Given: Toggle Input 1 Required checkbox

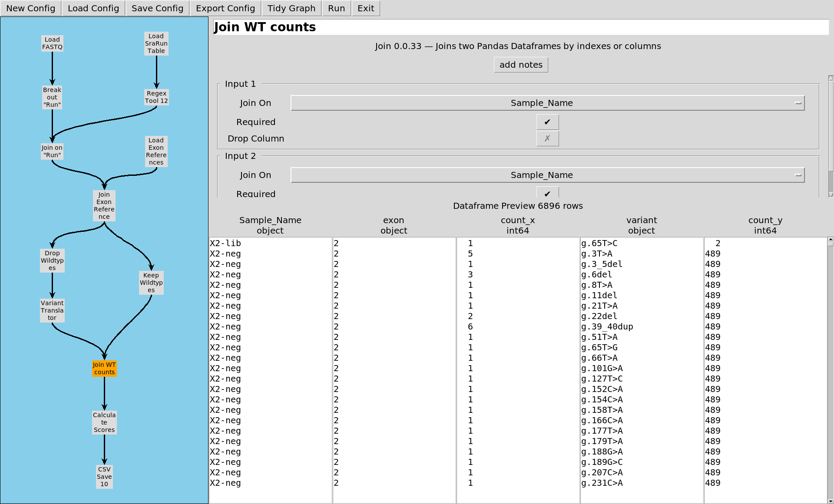Looking at the screenshot, I should click(x=547, y=122).
